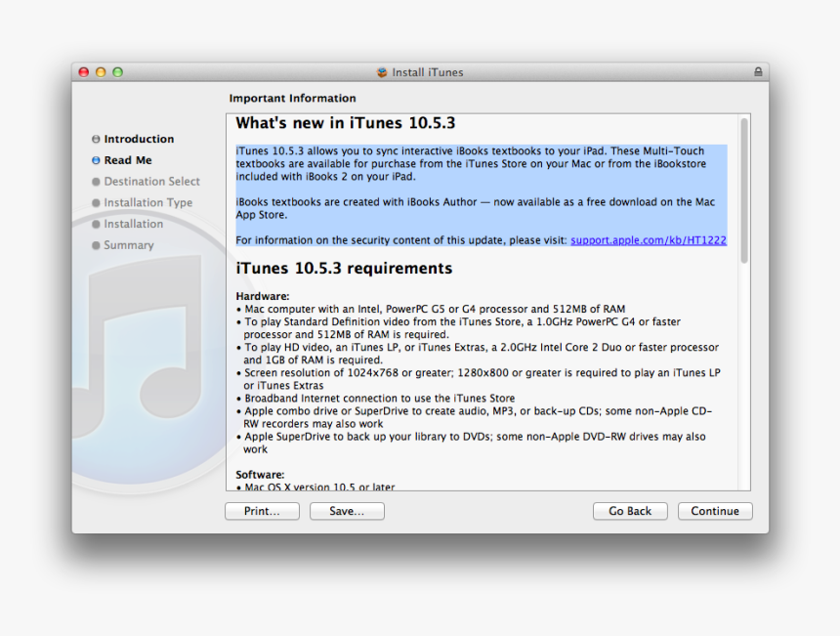The width and height of the screenshot is (840, 636).
Task: Open the support.apple.com/kb/HT1222 link
Action: pyautogui.click(x=649, y=240)
